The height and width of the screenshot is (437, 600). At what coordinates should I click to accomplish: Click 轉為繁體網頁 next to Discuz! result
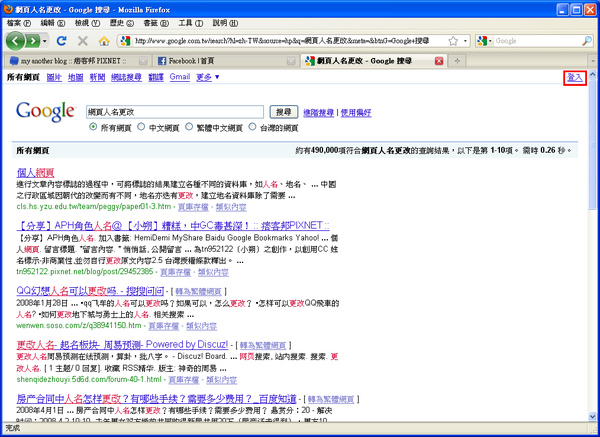pyautogui.click(x=263, y=346)
